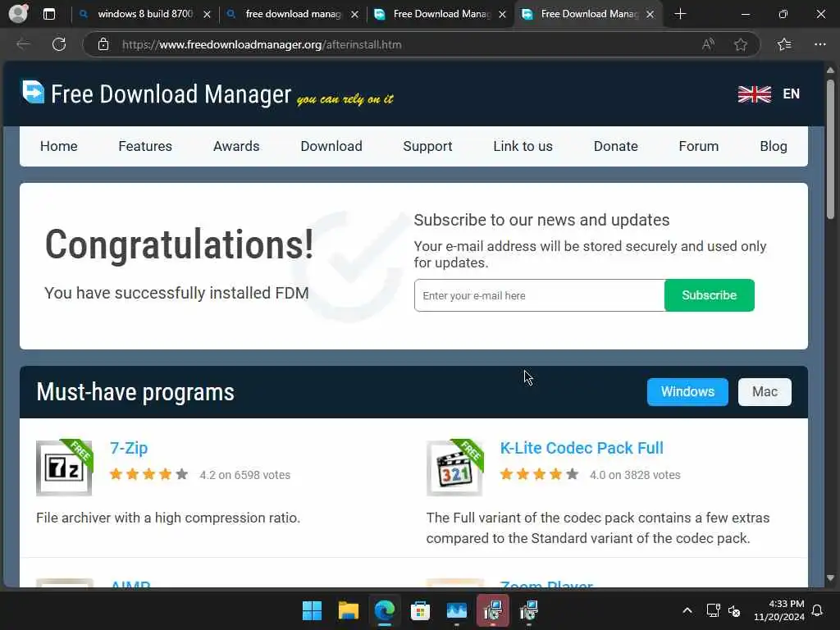The width and height of the screenshot is (840, 630).
Task: Click the Edge taskbar icon
Action: [384, 610]
